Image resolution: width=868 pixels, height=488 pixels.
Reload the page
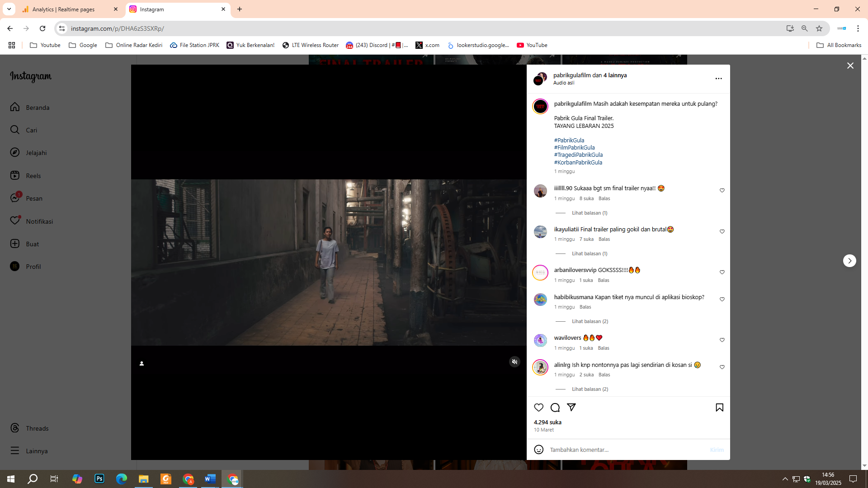tap(42, 28)
